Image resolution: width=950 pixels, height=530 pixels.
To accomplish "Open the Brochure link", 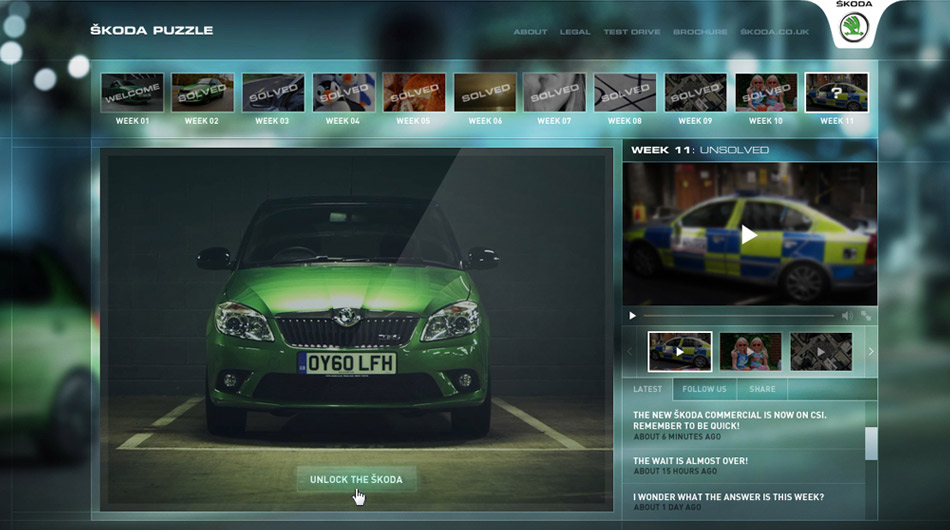I will point(700,31).
